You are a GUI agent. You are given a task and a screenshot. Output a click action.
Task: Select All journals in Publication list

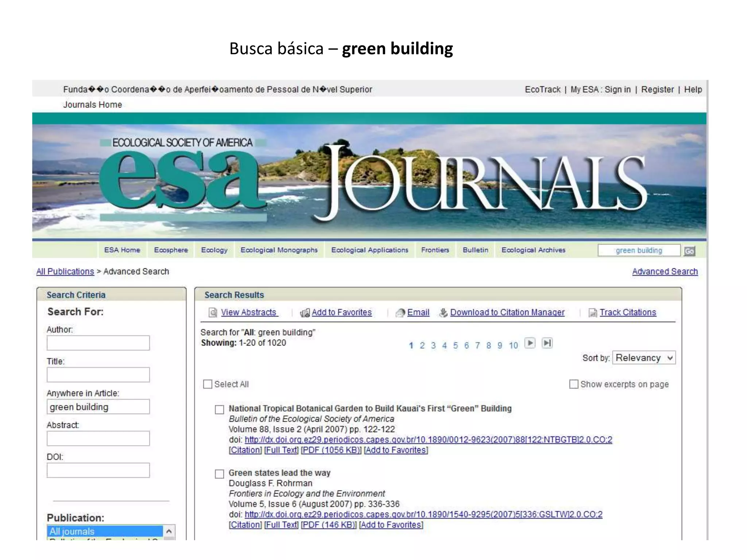click(x=105, y=531)
